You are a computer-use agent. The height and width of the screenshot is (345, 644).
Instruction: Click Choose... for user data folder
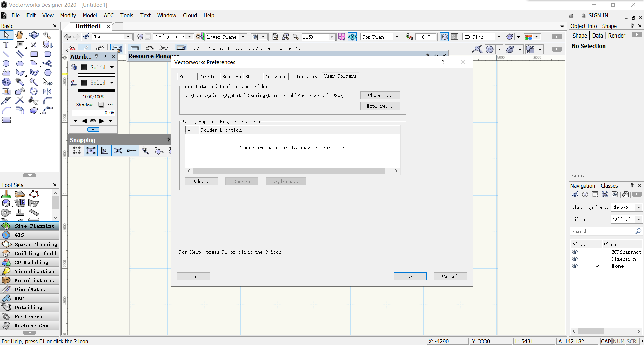tap(380, 95)
